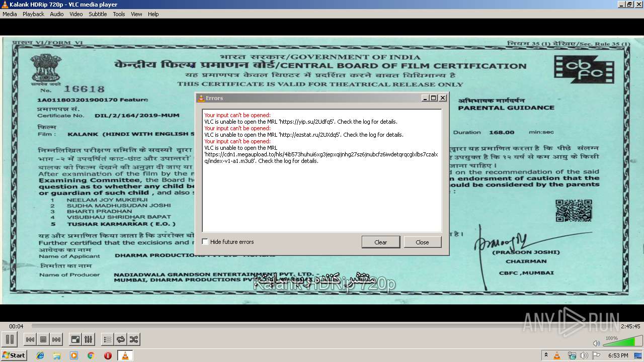Toggle fullscreen video mode
The width and height of the screenshot is (644, 362).
75,340
